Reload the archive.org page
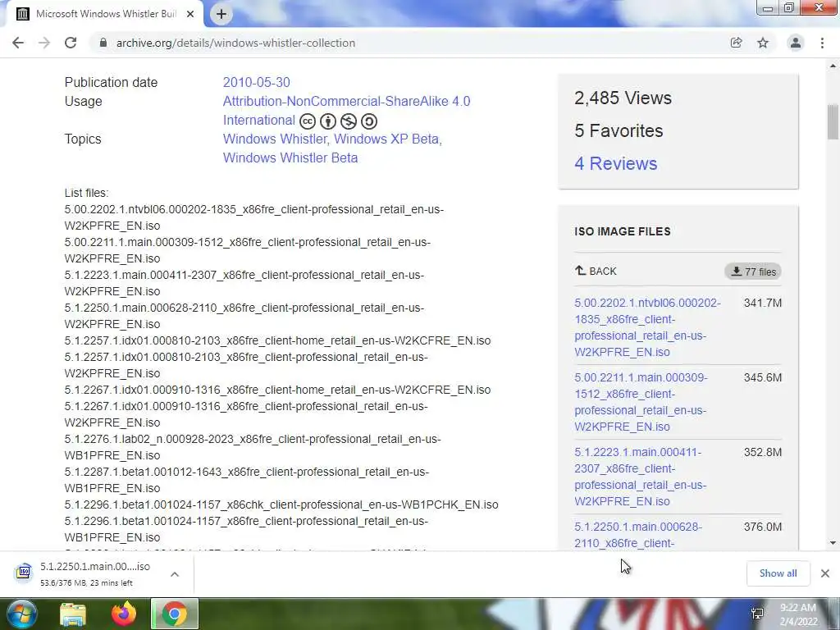The image size is (840, 630). (x=71, y=43)
